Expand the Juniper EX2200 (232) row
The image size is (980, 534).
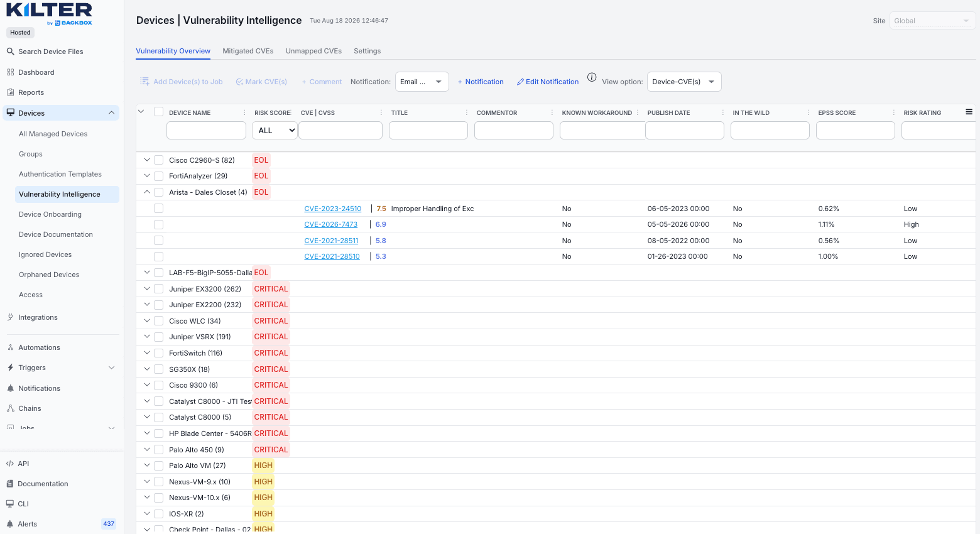147,305
